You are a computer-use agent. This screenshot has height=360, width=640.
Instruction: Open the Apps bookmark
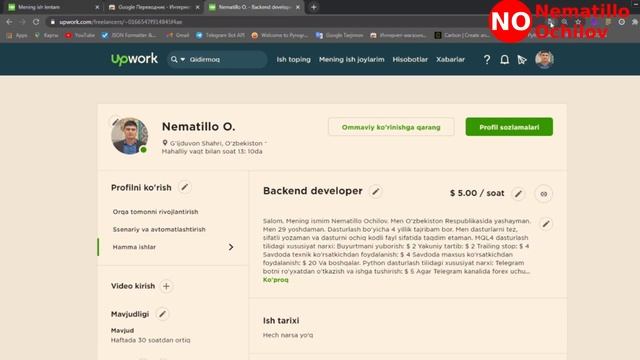click(17, 36)
